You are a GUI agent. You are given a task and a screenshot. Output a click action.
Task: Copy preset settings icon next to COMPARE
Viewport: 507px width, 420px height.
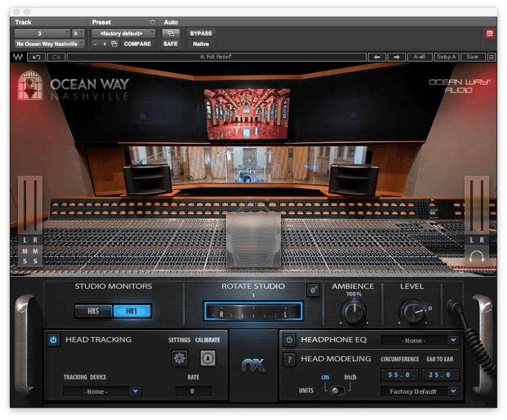click(x=114, y=44)
